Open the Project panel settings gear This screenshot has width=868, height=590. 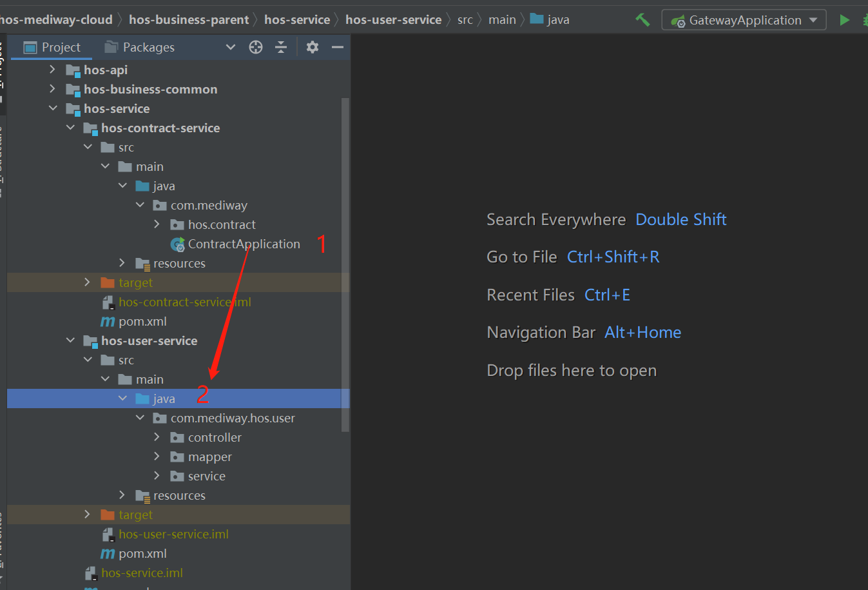coord(313,47)
